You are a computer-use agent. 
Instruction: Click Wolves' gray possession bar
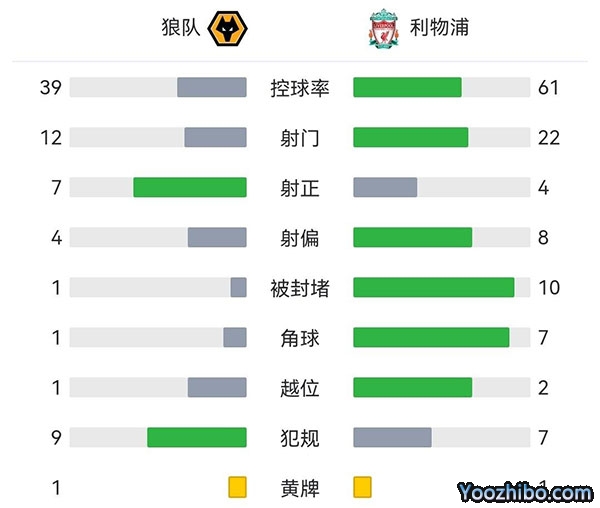point(212,88)
